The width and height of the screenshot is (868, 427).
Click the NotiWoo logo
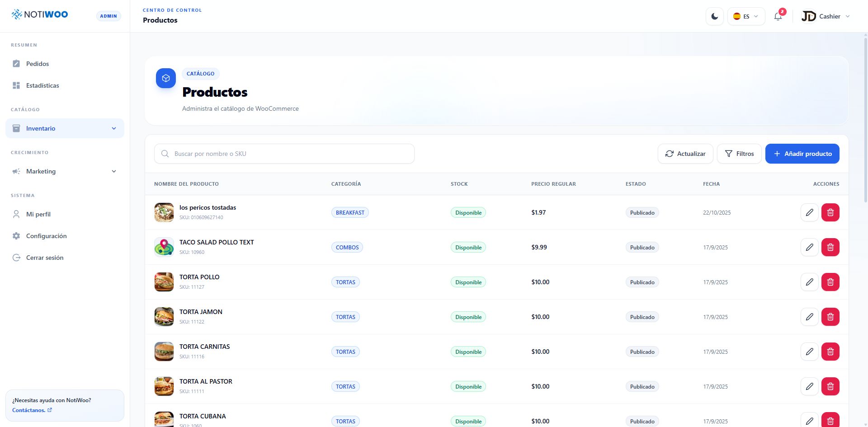40,14
